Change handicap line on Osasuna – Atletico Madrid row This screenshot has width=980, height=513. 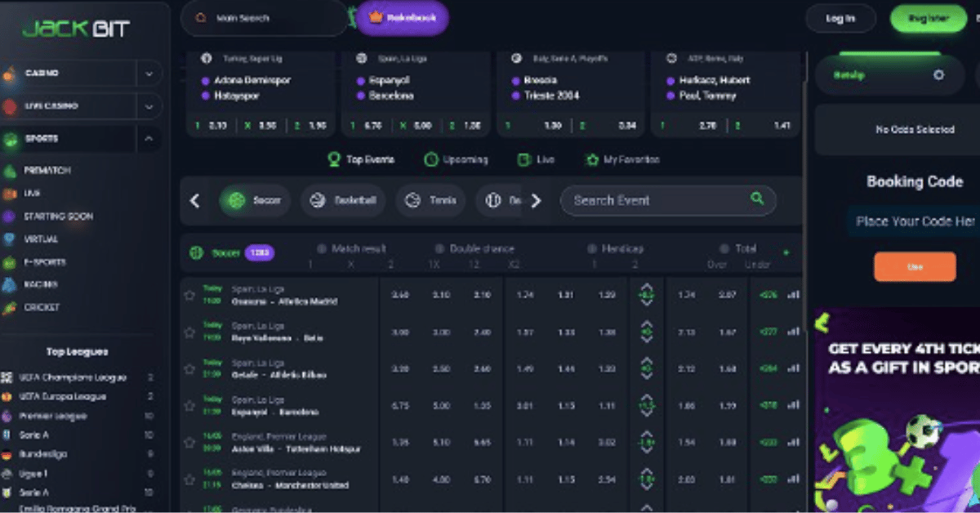click(647, 296)
